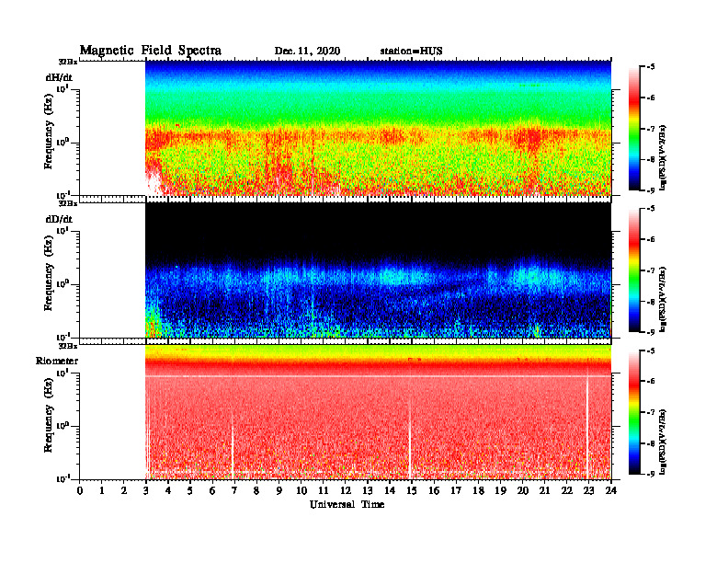Click hour '12' on time axis
This screenshot has width=728, height=563.
(346, 491)
